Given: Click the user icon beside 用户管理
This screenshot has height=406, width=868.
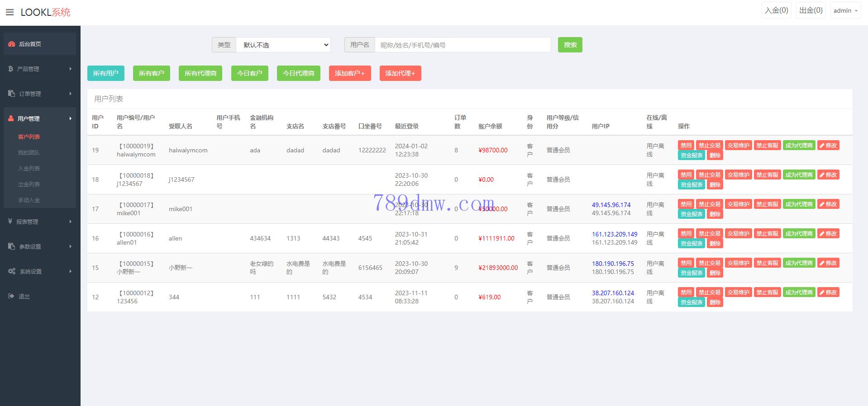Looking at the screenshot, I should click(x=11, y=118).
